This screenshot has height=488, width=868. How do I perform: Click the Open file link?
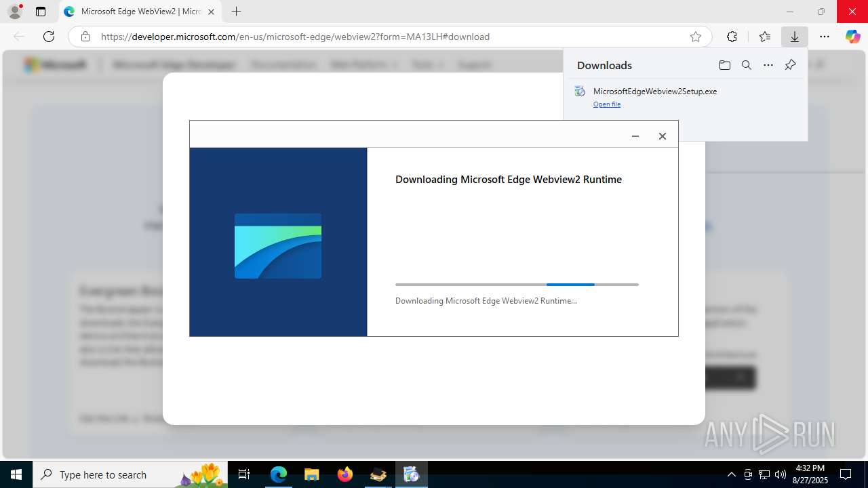[607, 104]
